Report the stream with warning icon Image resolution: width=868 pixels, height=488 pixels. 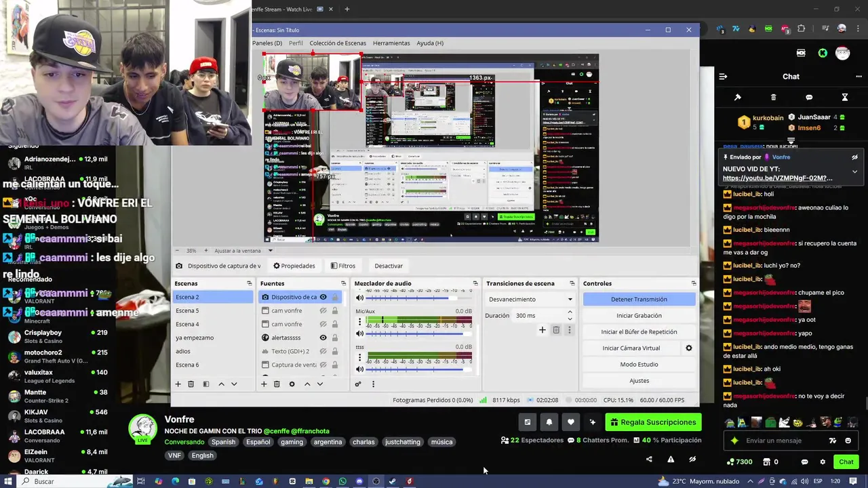[x=671, y=460]
